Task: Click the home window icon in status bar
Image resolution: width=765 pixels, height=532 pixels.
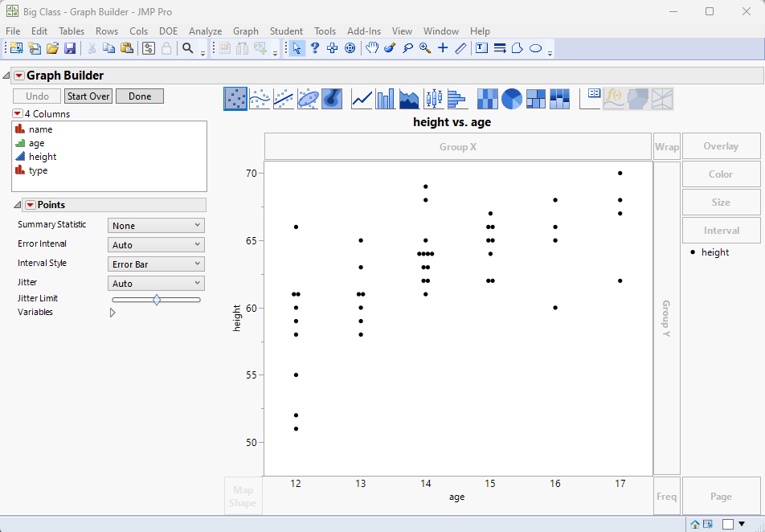Action: click(695, 525)
